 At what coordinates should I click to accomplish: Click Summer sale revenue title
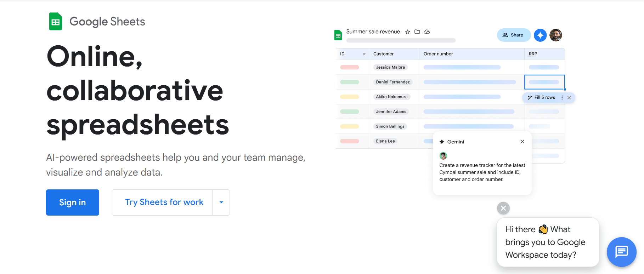[373, 32]
